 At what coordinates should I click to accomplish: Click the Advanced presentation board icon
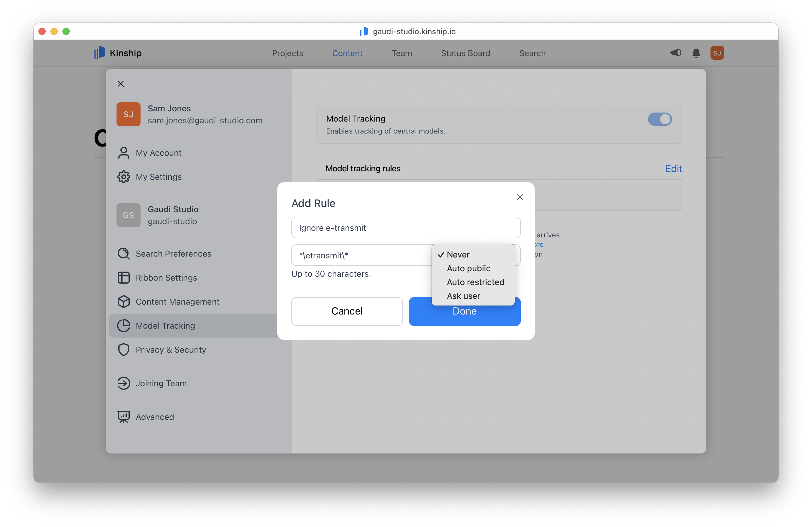click(123, 417)
